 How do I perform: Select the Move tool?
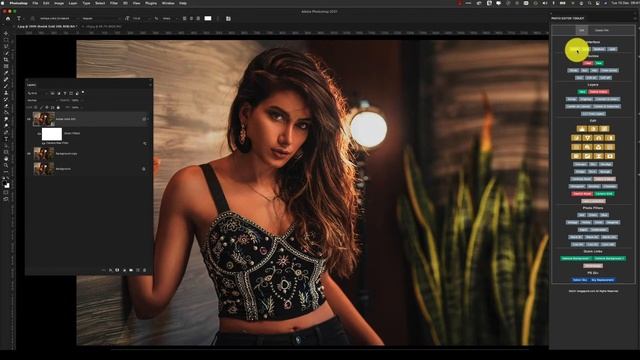click(x=6, y=33)
